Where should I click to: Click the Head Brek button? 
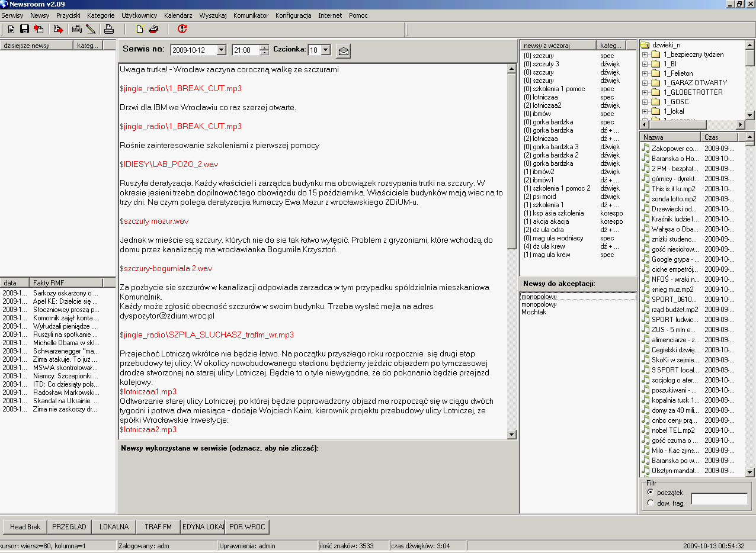pos(25,526)
